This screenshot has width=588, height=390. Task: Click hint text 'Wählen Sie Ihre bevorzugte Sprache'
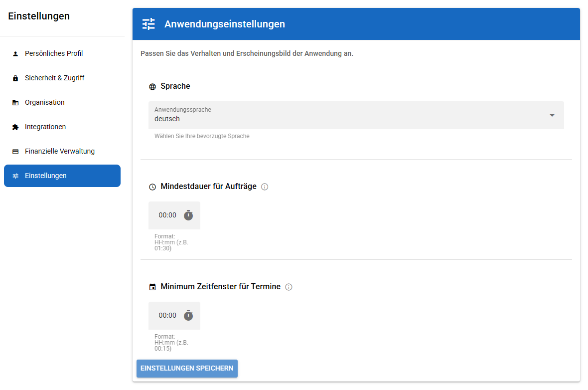coord(202,136)
